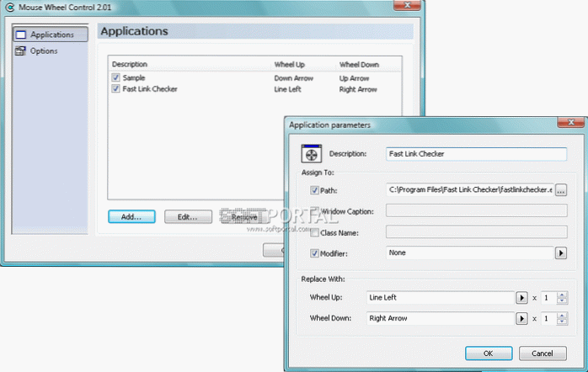Toggle the Modifier checkbox
This screenshot has width=588, height=372.
pos(314,252)
